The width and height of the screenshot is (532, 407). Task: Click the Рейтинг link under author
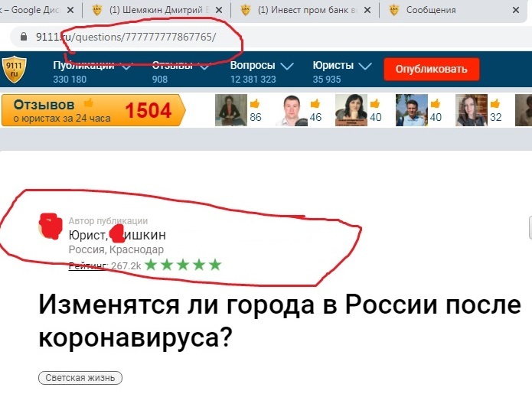[88, 265]
